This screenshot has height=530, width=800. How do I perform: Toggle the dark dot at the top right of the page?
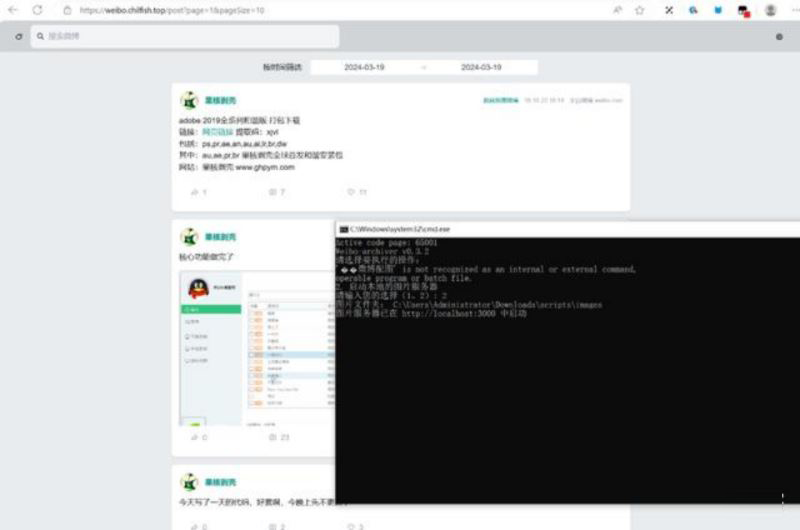[779, 37]
